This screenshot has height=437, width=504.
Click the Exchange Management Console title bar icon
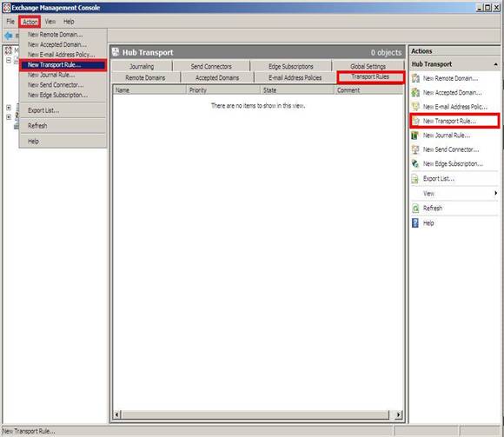(6, 8)
